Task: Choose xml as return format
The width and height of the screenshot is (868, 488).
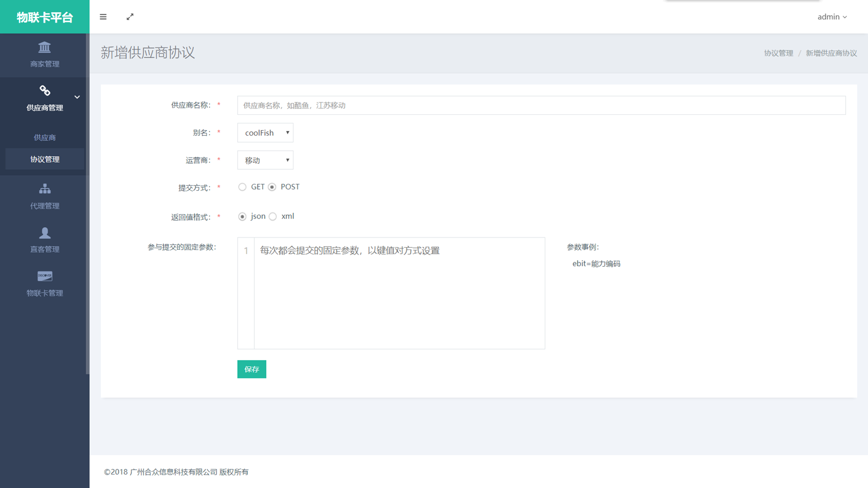Action: point(273,216)
